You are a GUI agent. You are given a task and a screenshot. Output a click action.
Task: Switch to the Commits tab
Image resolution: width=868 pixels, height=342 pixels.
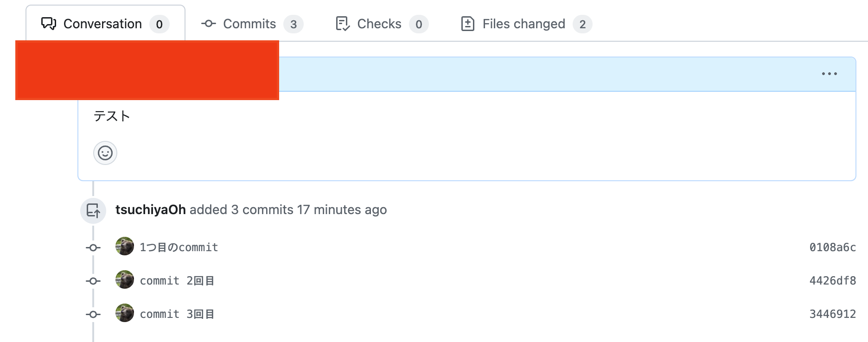(249, 24)
